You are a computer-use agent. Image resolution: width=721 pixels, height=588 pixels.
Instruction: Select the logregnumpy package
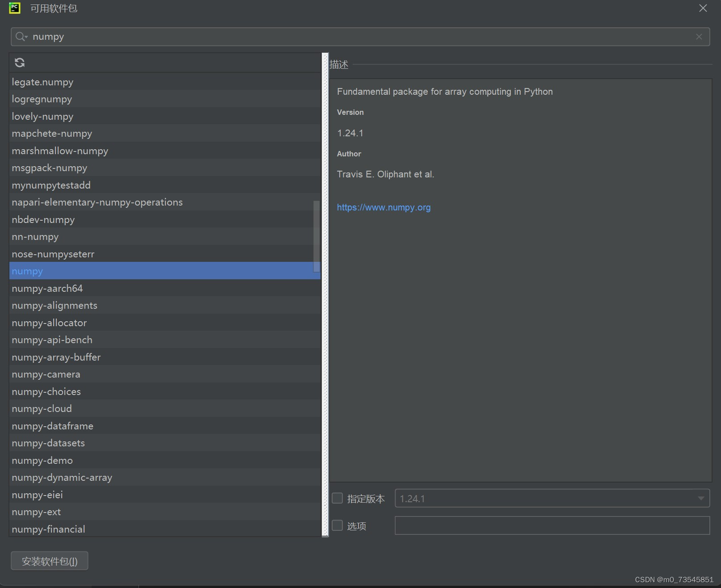point(164,99)
